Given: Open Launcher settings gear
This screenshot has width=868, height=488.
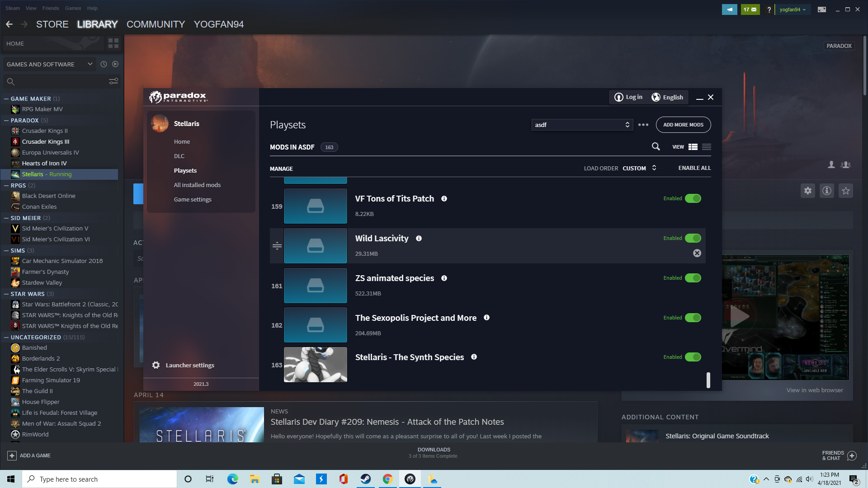Looking at the screenshot, I should point(156,365).
